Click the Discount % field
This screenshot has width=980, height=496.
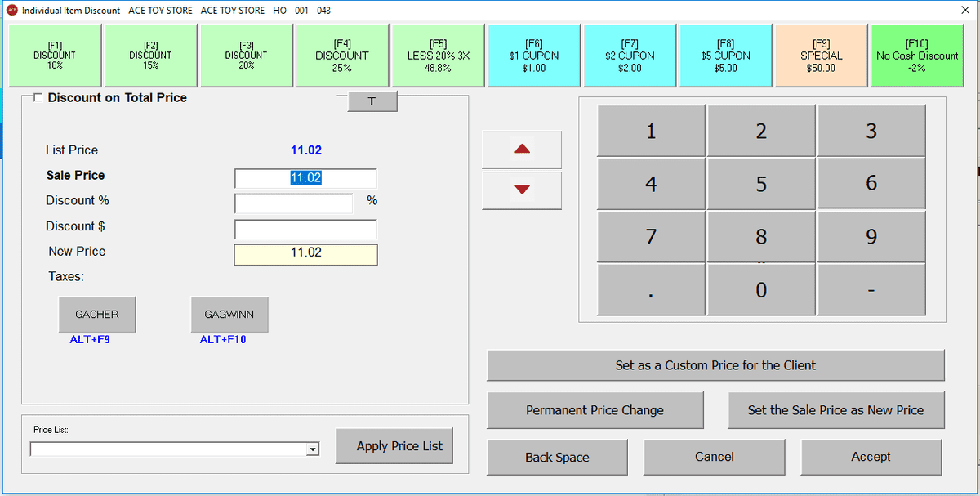coord(293,203)
